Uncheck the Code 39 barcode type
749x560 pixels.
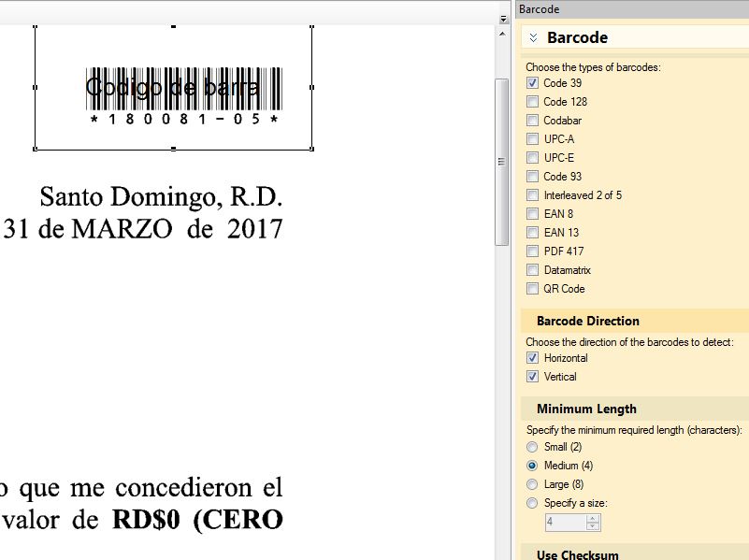(532, 83)
